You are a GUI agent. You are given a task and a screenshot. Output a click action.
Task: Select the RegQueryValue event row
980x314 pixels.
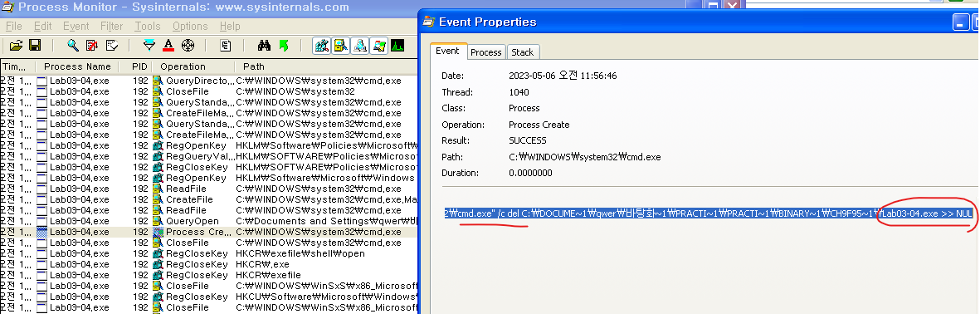[x=208, y=156]
